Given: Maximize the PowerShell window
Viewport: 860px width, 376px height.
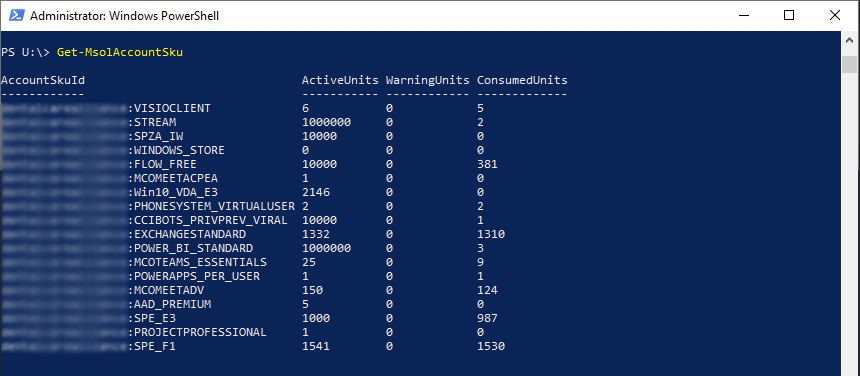Looking at the screenshot, I should coord(789,15).
